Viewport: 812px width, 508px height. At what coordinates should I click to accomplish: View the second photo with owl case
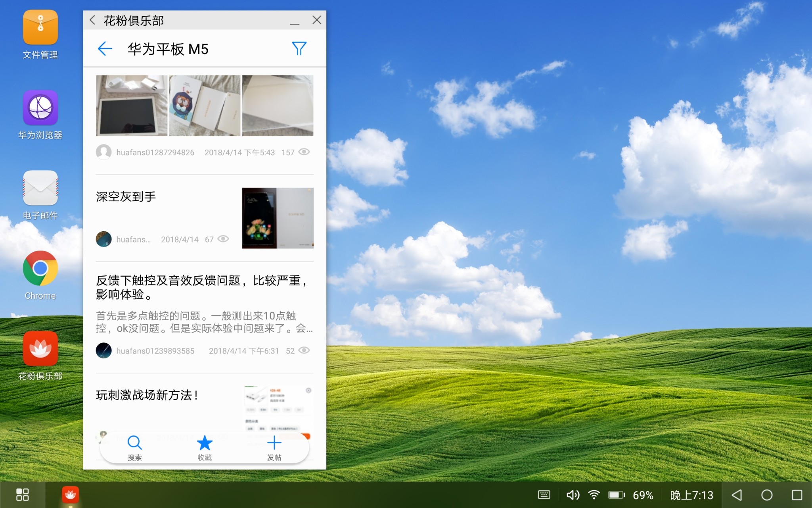click(x=205, y=106)
